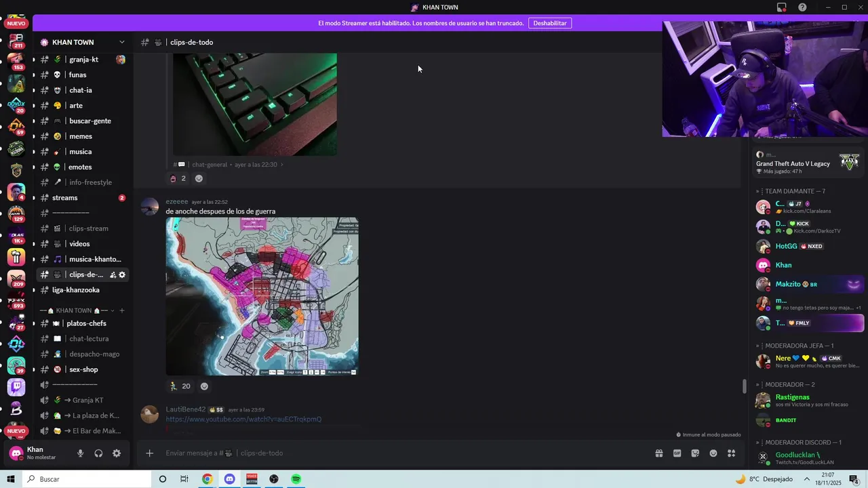Open the musica channel
Screen dimensions: 868x488
coord(82,152)
